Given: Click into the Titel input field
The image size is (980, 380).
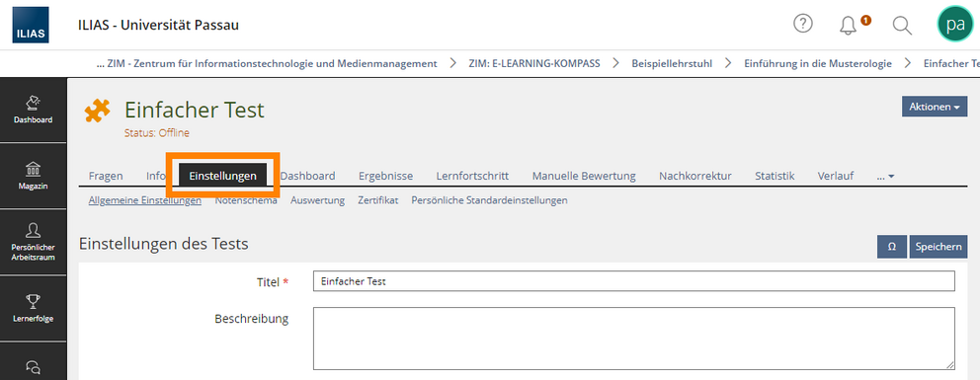Looking at the screenshot, I should click(x=634, y=281).
